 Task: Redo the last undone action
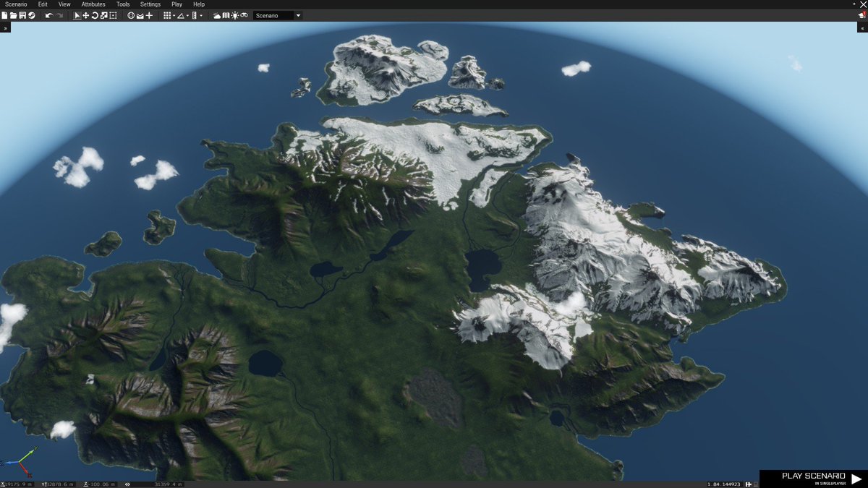[59, 14]
